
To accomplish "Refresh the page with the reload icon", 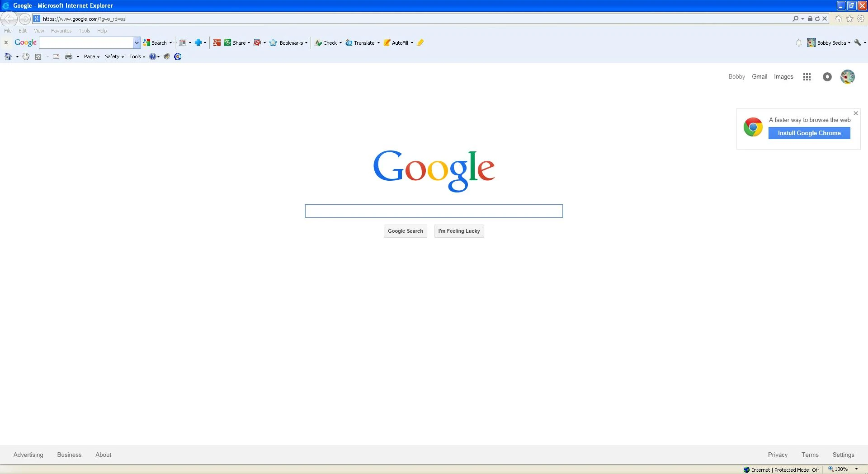I will 817,19.
